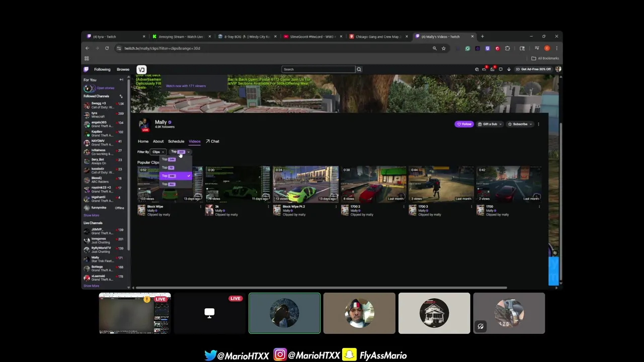644x362 pixels.
Task: Go back in the browser
Action: click(x=87, y=48)
